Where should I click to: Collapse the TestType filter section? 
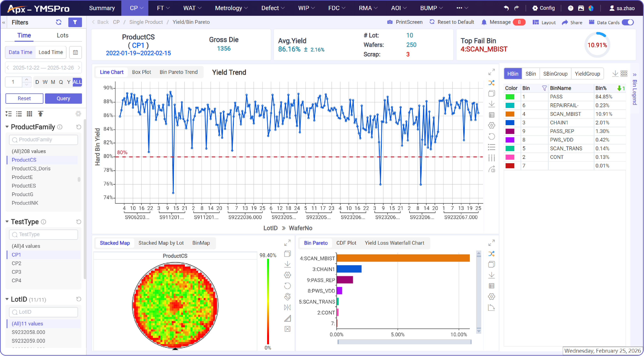(x=7, y=221)
